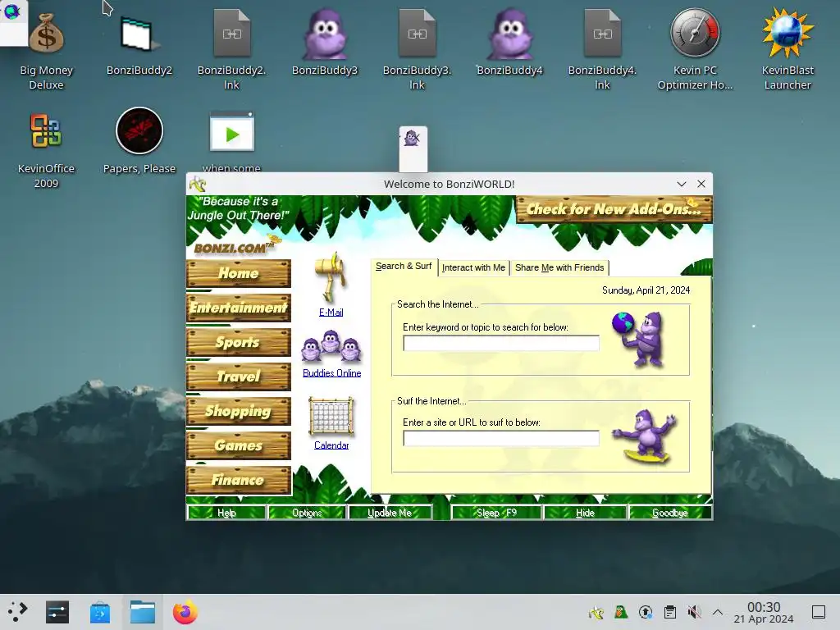Click the Options button at the bottom

pos(307,513)
